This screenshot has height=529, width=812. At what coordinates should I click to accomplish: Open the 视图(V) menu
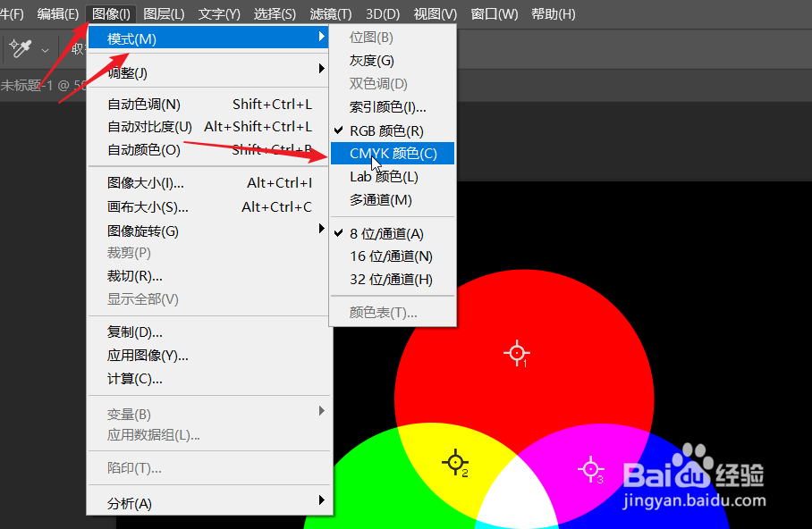click(435, 14)
